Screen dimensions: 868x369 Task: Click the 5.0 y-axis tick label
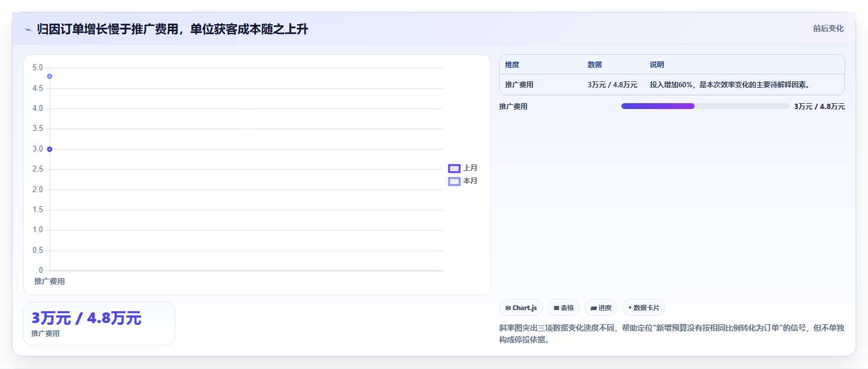point(38,68)
